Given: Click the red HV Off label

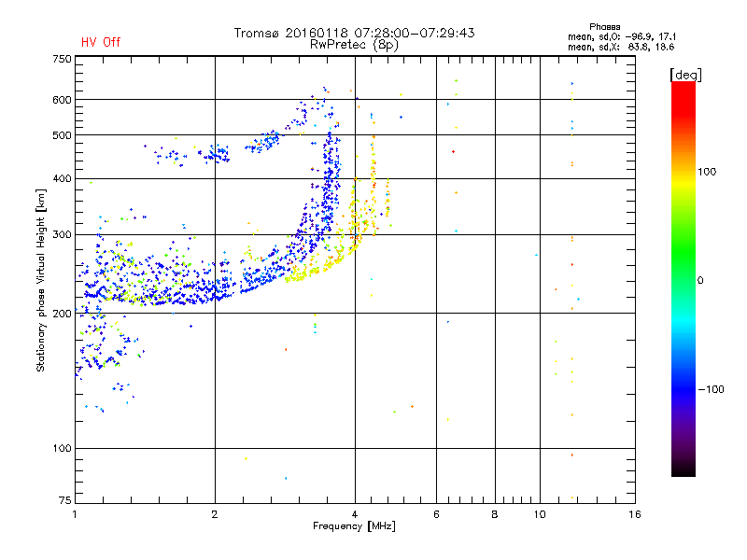Looking at the screenshot, I should tap(101, 42).
